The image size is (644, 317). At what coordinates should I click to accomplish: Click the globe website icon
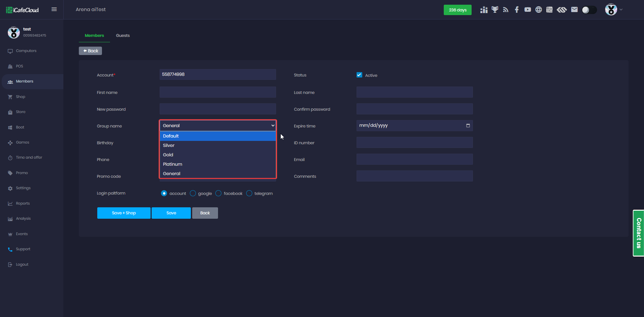538,10
